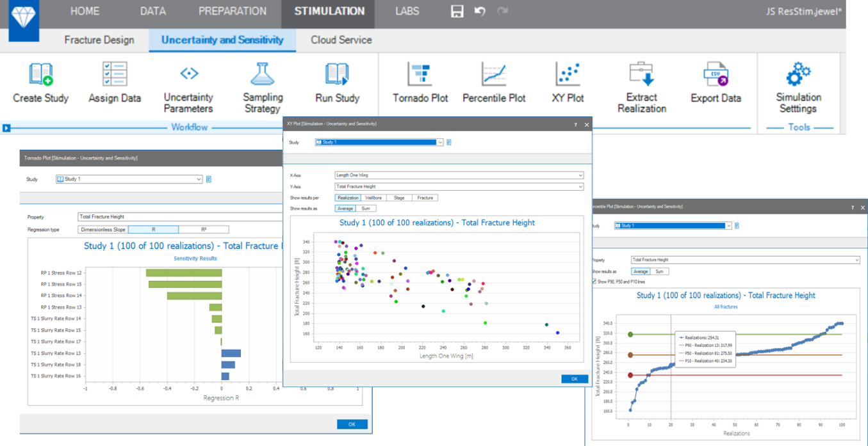The width and height of the screenshot is (868, 446).
Task: Open the DATA menu tab
Action: [x=152, y=11]
